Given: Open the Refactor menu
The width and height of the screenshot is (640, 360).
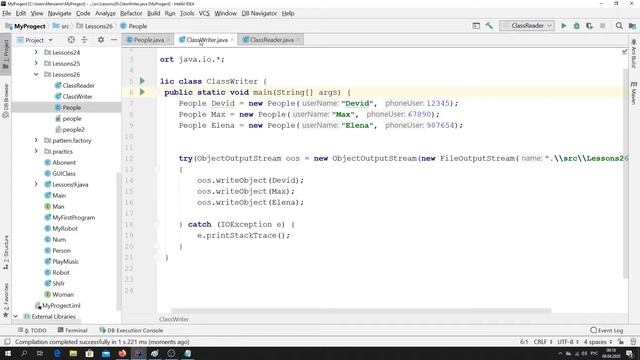Looking at the screenshot, I should (x=131, y=13).
